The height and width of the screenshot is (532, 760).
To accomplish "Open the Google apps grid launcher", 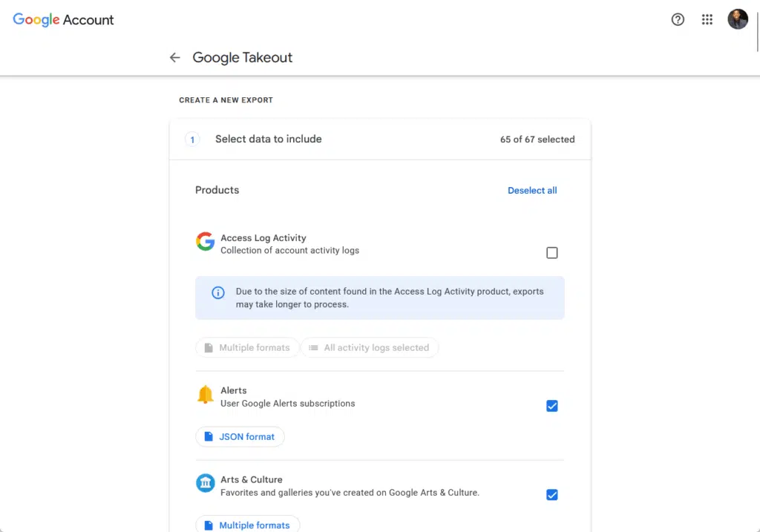I will [707, 19].
